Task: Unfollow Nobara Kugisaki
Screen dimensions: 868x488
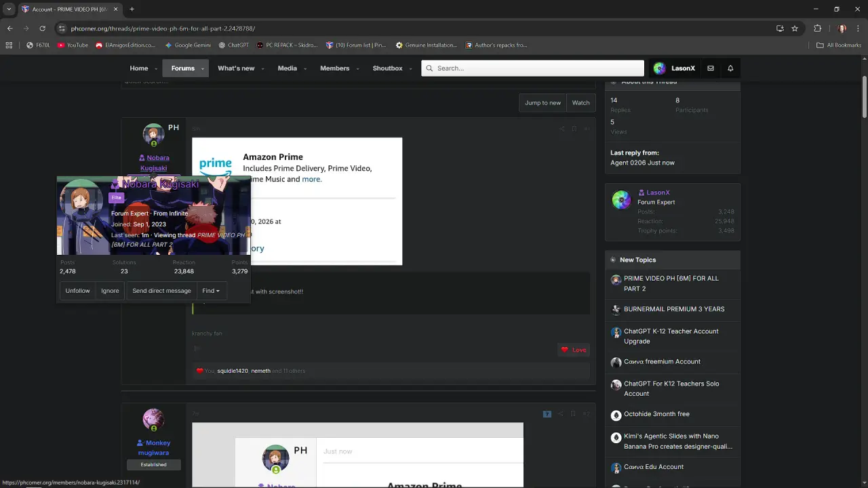Action: pos(77,291)
